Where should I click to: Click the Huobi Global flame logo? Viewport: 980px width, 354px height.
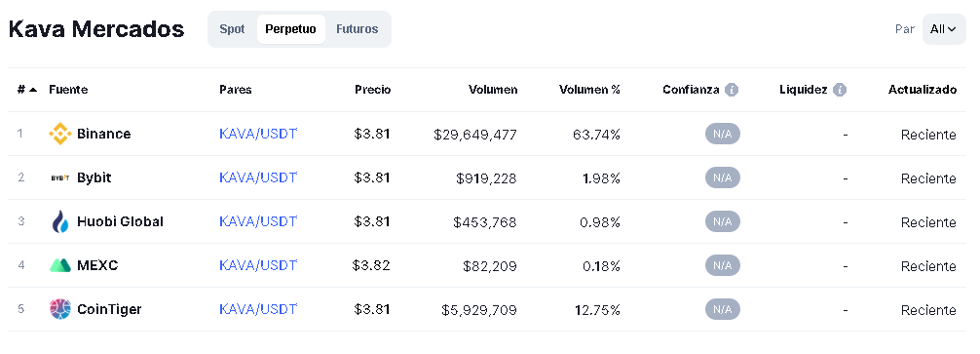[x=60, y=222]
